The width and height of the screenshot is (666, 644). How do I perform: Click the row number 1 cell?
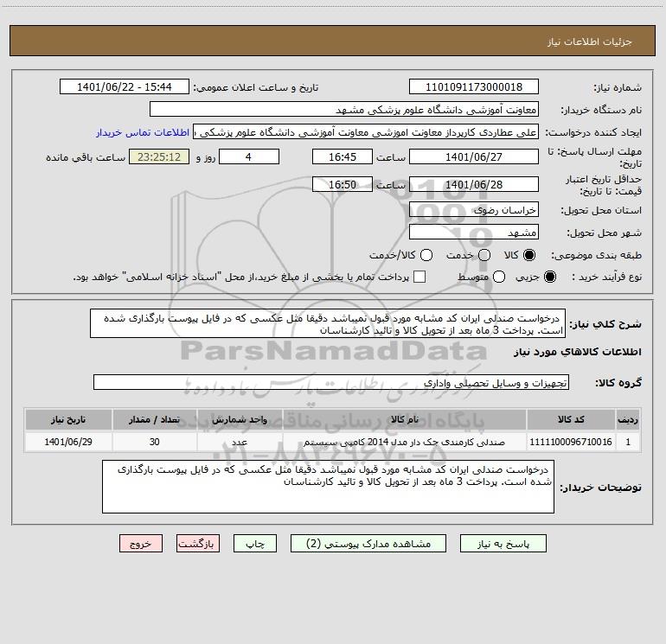pos(628,442)
